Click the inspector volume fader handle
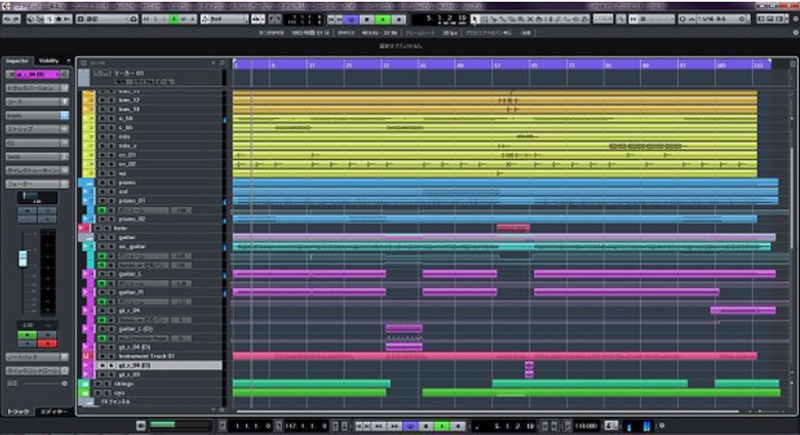The height and width of the screenshot is (435, 800). coord(23,258)
